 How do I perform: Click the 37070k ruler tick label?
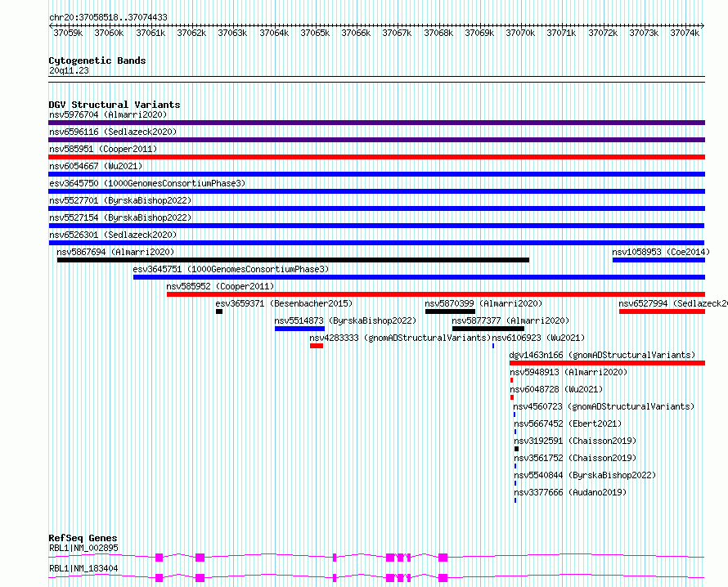pyautogui.click(x=520, y=33)
